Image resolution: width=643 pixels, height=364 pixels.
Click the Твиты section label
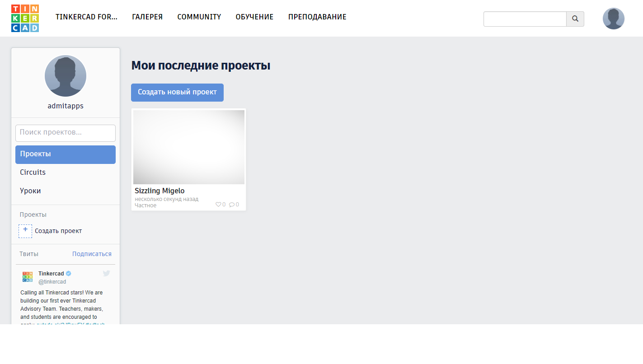pos(29,254)
